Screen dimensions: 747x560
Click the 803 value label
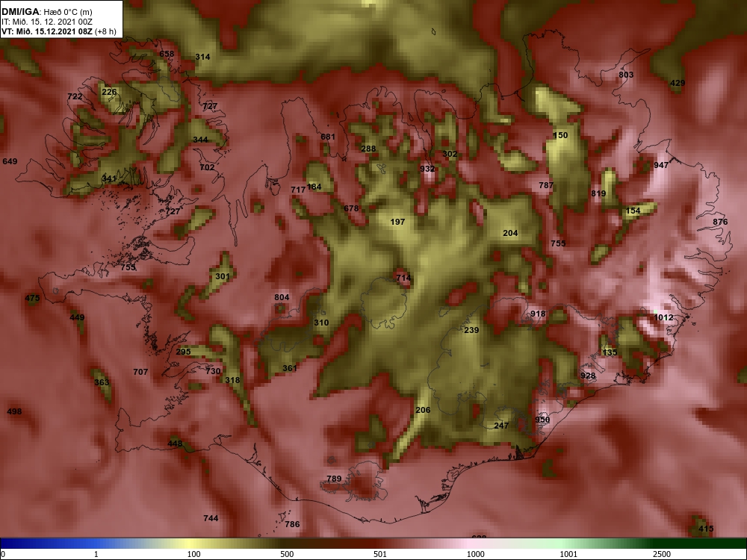[627, 75]
